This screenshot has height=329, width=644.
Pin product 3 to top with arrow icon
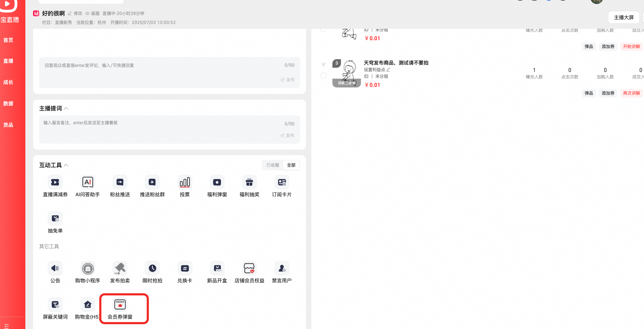click(x=324, y=65)
